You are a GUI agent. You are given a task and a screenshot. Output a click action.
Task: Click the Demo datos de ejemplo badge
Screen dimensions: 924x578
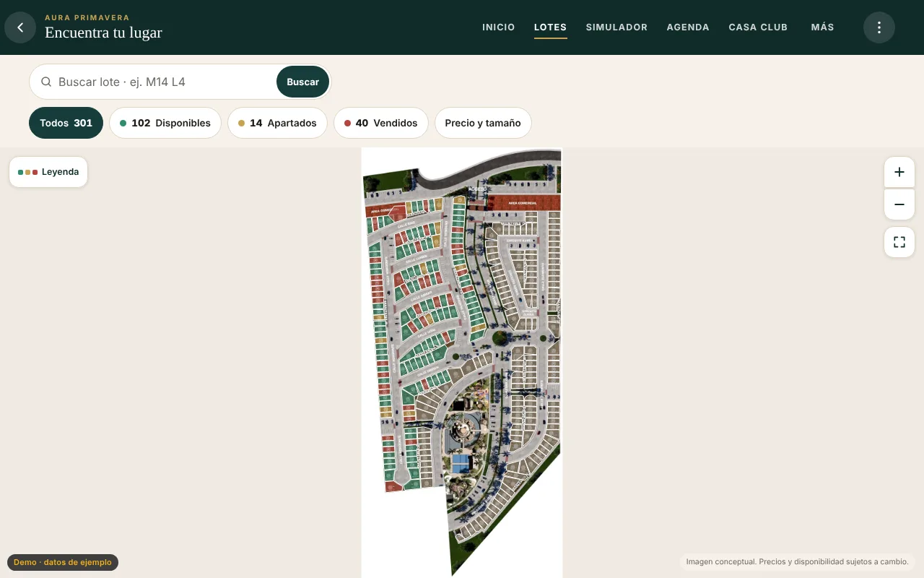63,562
